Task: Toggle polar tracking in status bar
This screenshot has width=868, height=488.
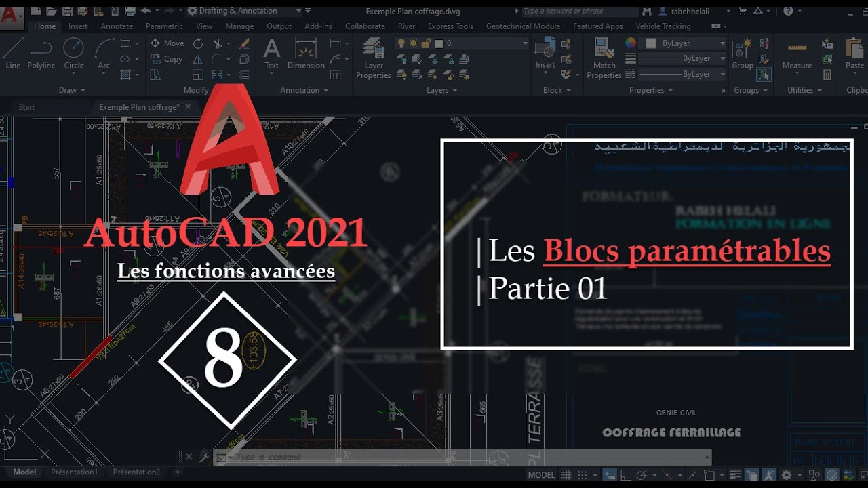Action: click(641, 475)
